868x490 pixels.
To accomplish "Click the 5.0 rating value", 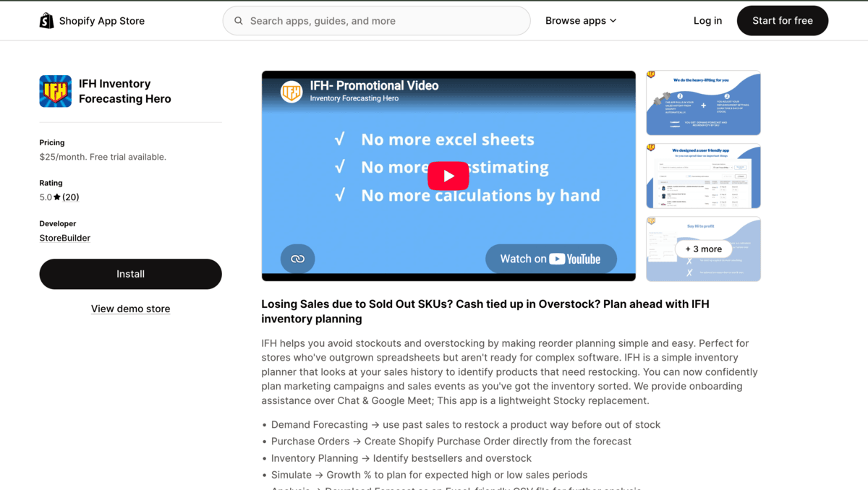I will (x=46, y=197).
